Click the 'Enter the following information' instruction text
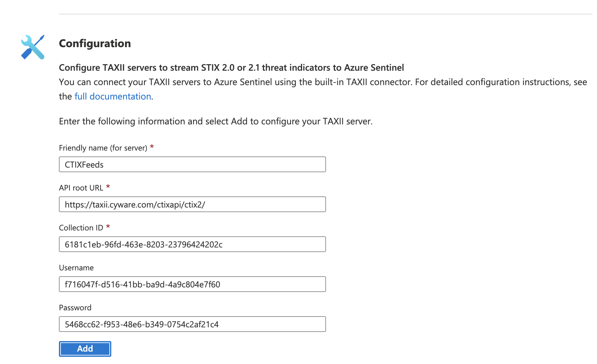 pos(215,121)
